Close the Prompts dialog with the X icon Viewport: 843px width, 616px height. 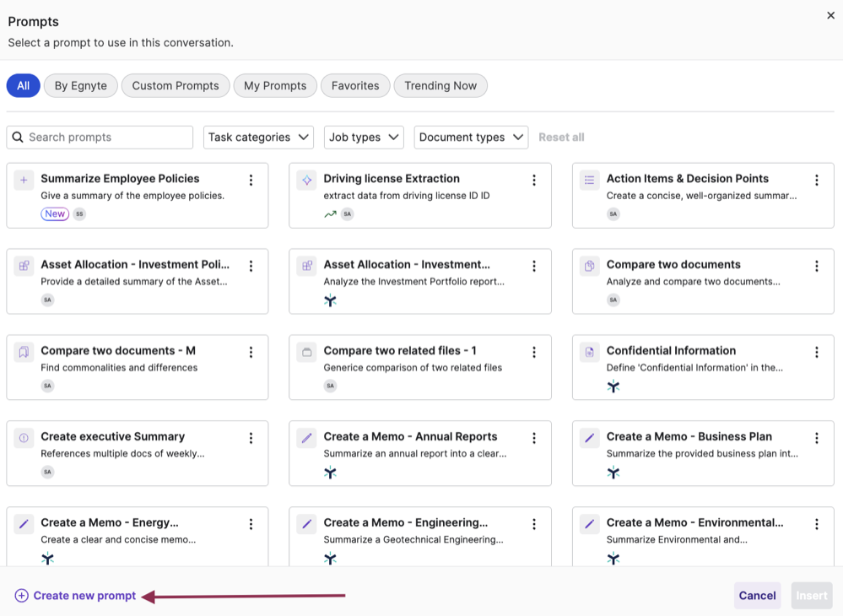830,15
